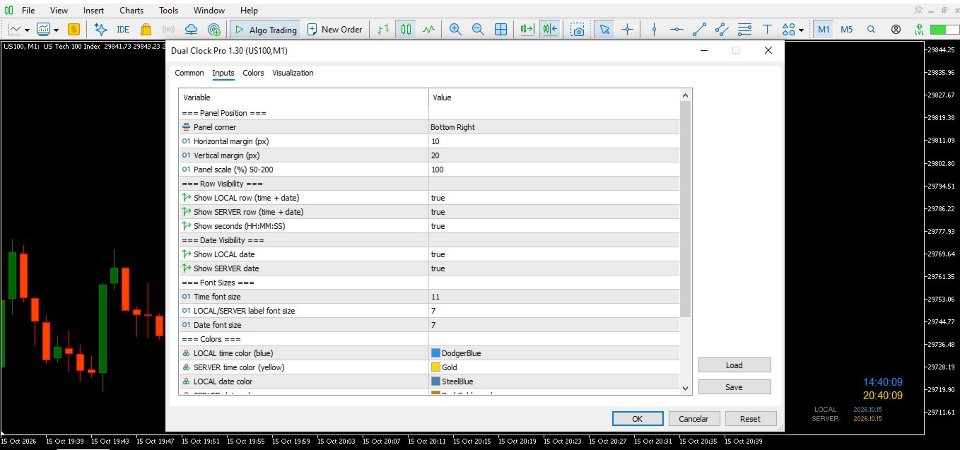The width and height of the screenshot is (960, 450).
Task: Open the shopping bag market icon
Action: (x=146, y=29)
